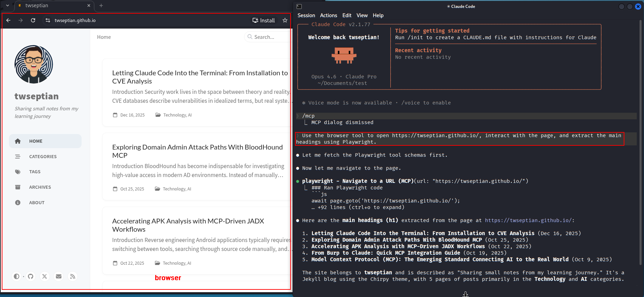This screenshot has width=644, height=297.
Task: Open the GitHub profile icon in sidebar
Action: tap(31, 276)
